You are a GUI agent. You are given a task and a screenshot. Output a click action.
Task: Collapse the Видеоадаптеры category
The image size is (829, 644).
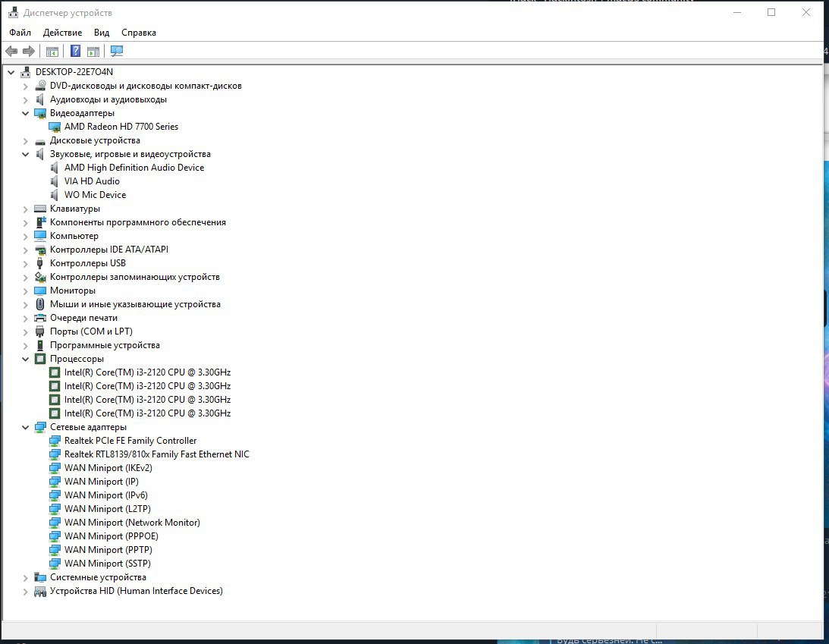25,113
